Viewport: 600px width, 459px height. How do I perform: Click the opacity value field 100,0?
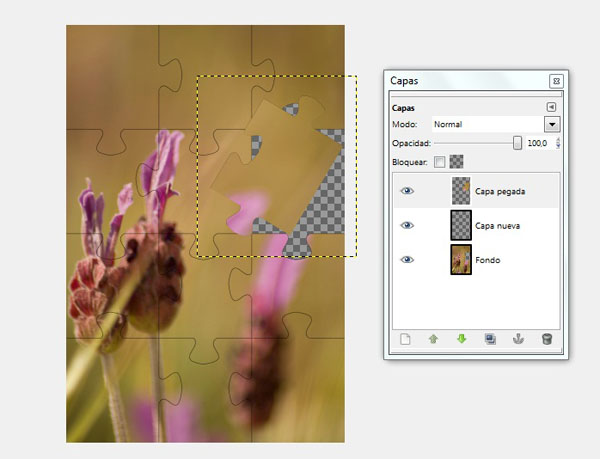[x=540, y=143]
